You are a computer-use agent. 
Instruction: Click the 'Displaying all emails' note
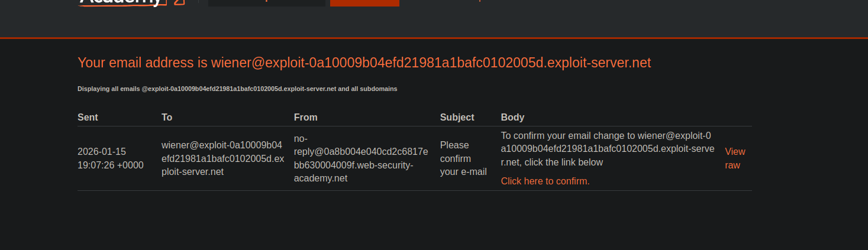(237, 89)
